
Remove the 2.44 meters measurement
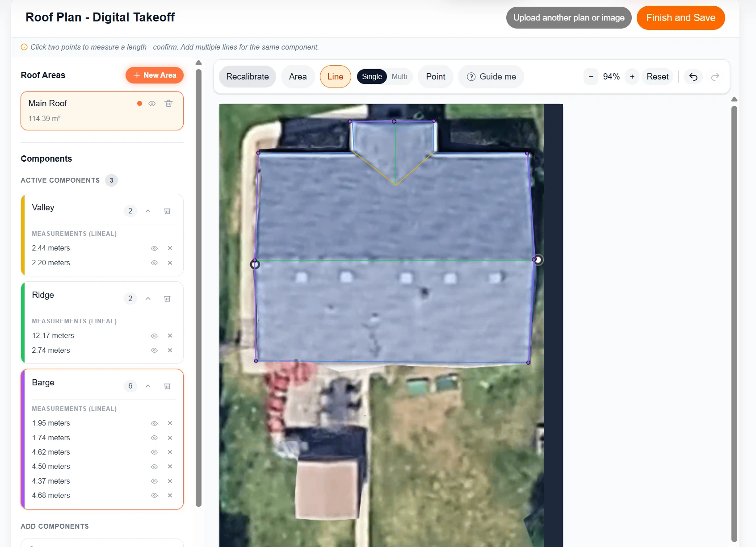click(170, 248)
